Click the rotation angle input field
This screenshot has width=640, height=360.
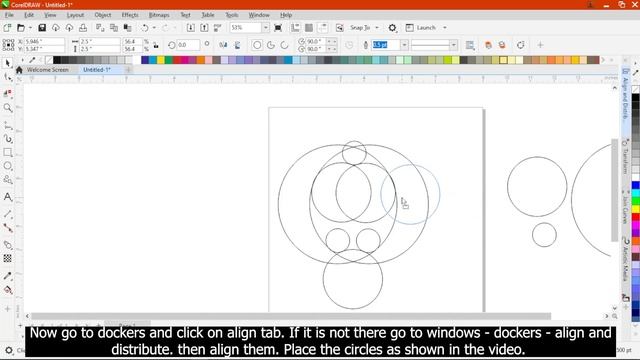188,45
